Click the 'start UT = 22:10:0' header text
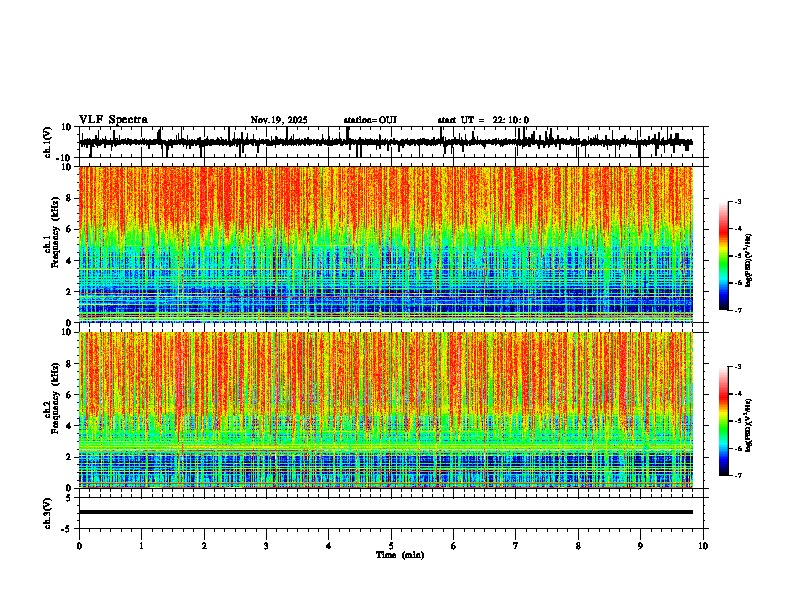Image resolution: width=792 pixels, height=612 pixels. click(483, 120)
